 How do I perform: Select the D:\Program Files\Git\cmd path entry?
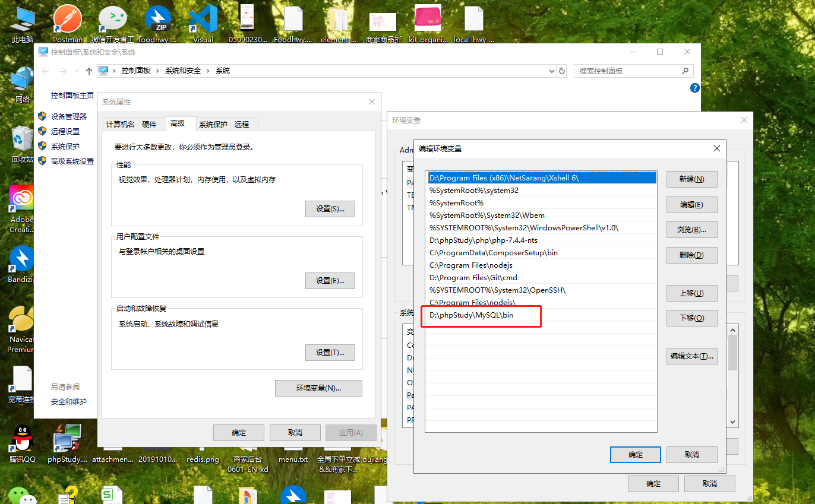(x=542, y=278)
